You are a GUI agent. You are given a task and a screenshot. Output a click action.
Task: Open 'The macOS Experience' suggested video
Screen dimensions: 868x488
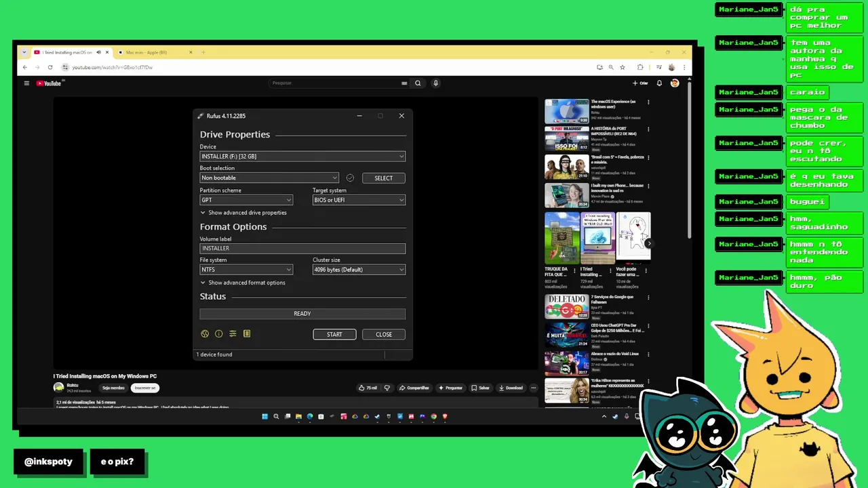coord(567,111)
